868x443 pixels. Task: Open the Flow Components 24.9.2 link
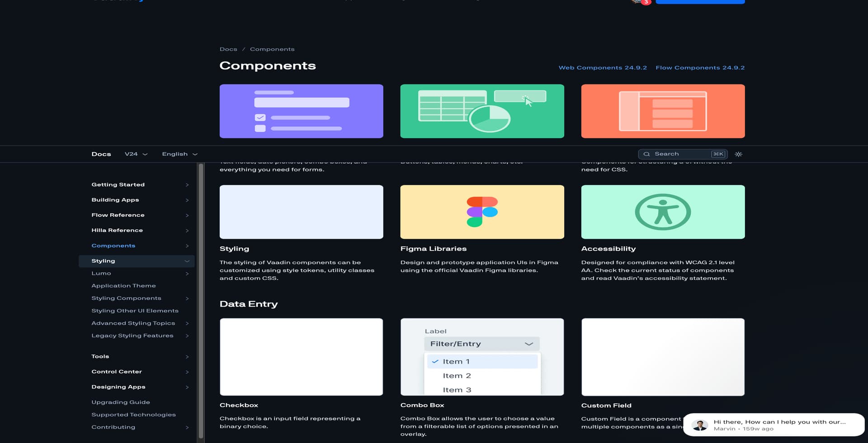tap(700, 68)
